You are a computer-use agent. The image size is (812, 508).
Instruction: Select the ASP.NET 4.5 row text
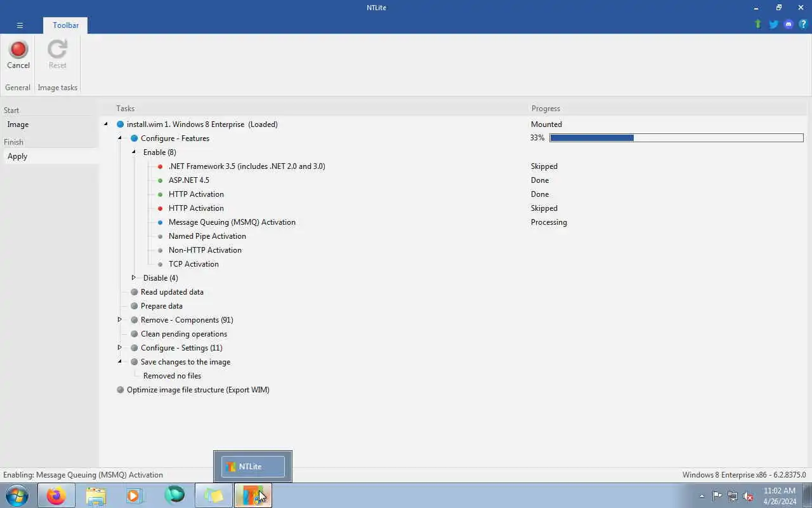click(x=189, y=180)
